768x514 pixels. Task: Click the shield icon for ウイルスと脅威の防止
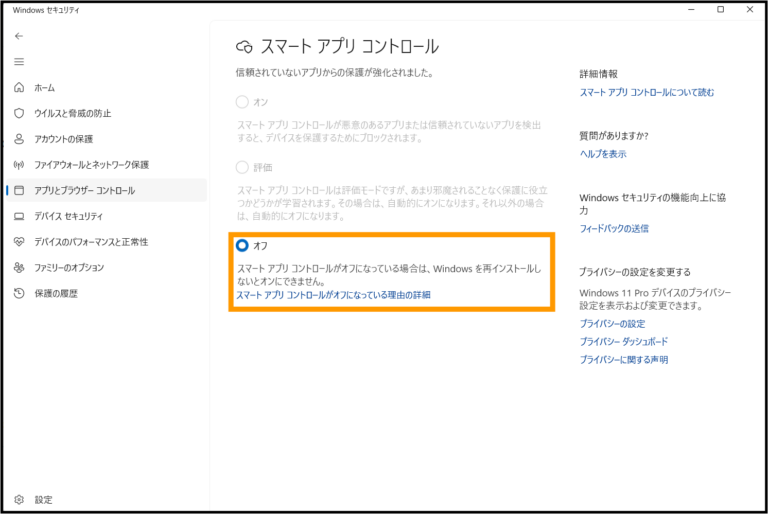coord(19,113)
